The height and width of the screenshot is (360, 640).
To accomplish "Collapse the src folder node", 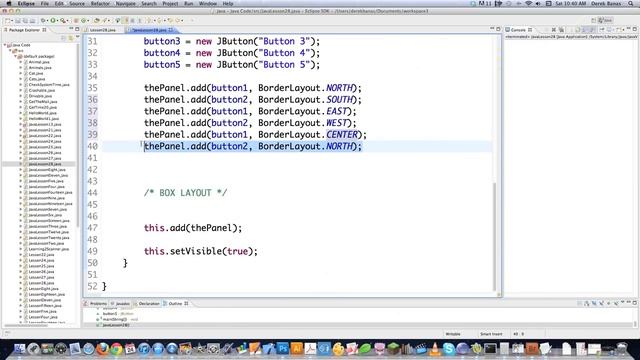I will click(10, 51).
